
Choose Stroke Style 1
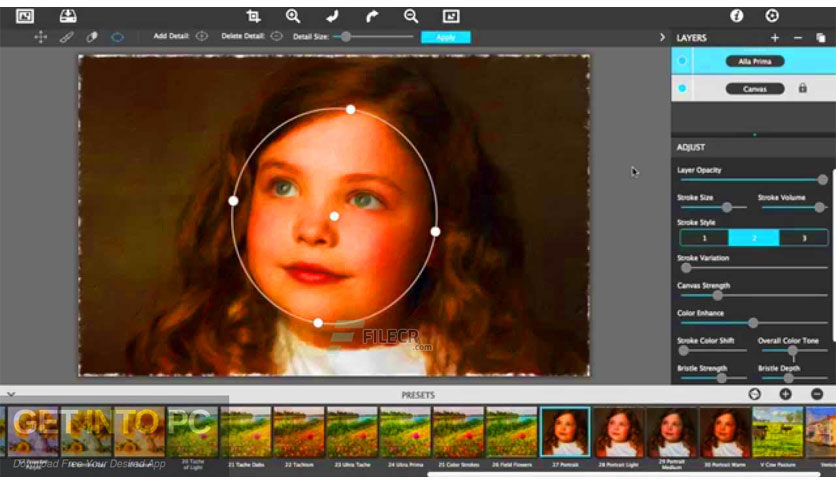click(704, 238)
